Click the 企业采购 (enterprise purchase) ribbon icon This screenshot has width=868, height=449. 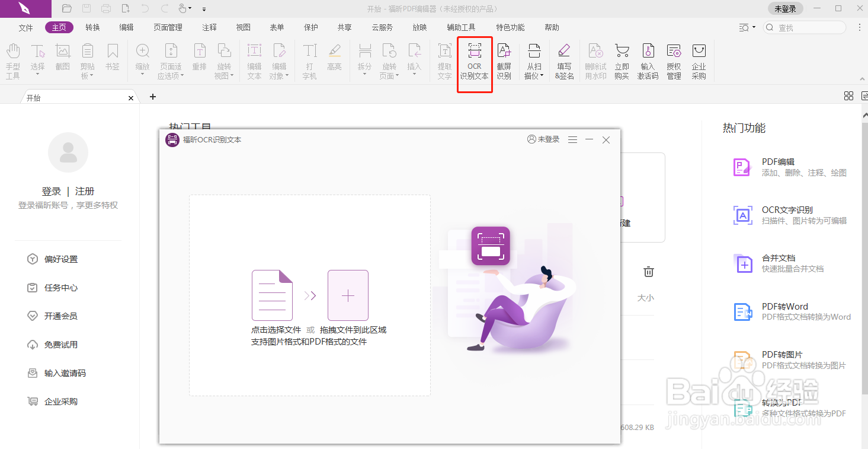click(699, 62)
